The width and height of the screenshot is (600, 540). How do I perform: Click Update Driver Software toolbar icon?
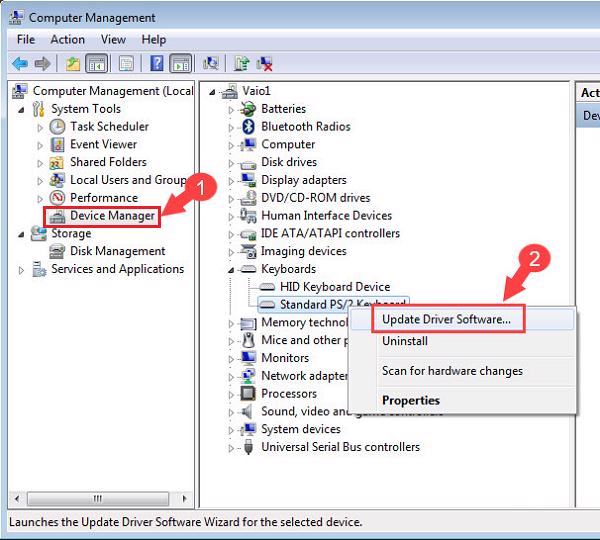click(241, 64)
